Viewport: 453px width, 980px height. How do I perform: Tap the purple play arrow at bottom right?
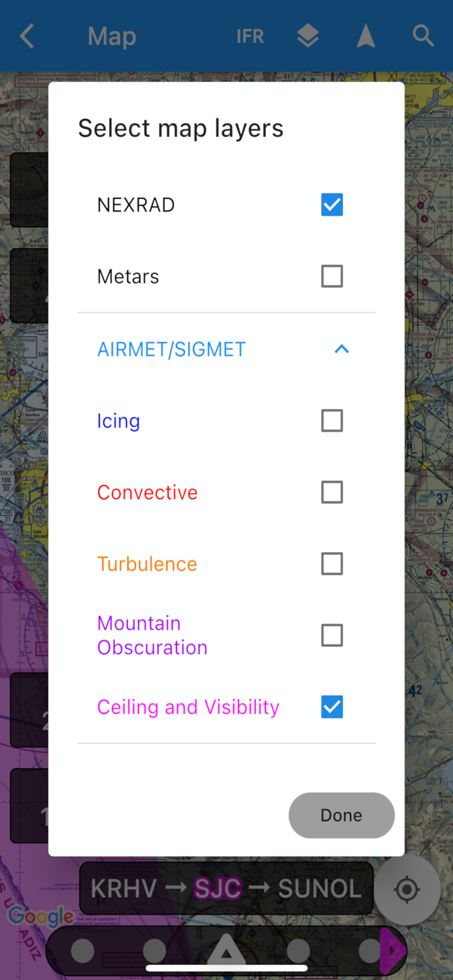393,951
